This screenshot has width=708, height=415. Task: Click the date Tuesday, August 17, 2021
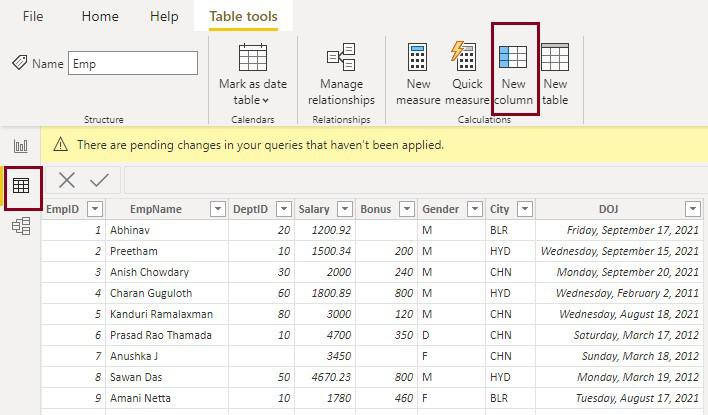(637, 398)
